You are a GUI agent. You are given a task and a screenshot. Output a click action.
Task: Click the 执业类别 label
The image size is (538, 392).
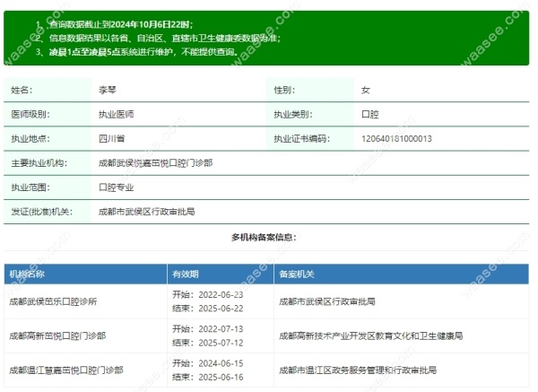[x=293, y=114]
